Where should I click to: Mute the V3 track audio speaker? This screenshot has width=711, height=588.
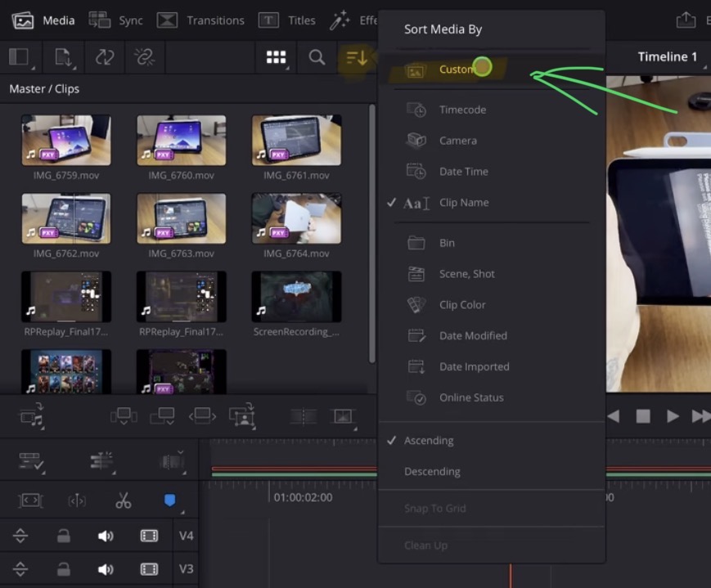pyautogui.click(x=106, y=569)
